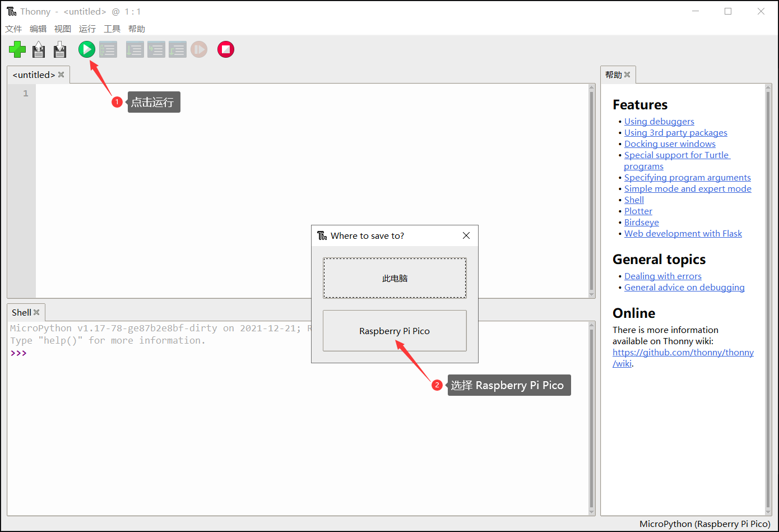Screen dimensions: 779x532
Task: Open the Plotter help link
Action: pos(638,211)
